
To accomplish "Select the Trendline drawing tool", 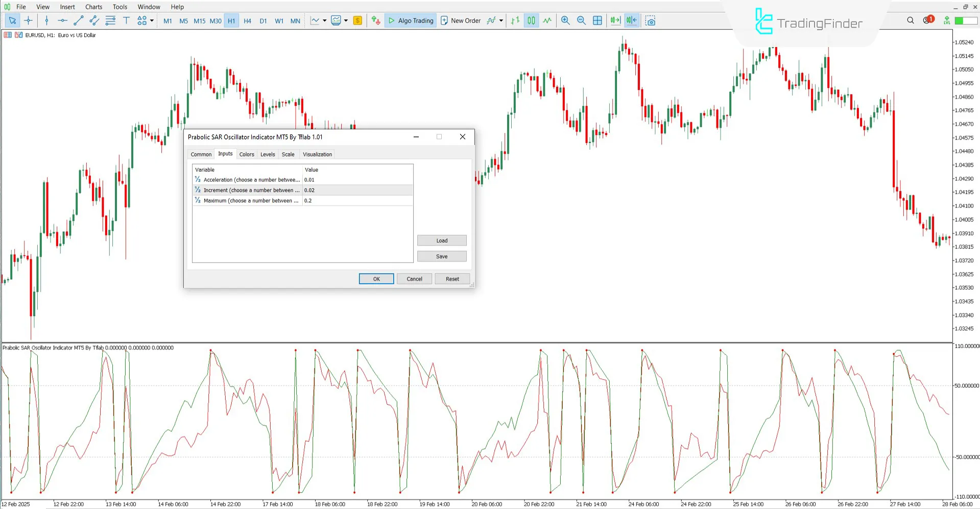I will pos(78,20).
